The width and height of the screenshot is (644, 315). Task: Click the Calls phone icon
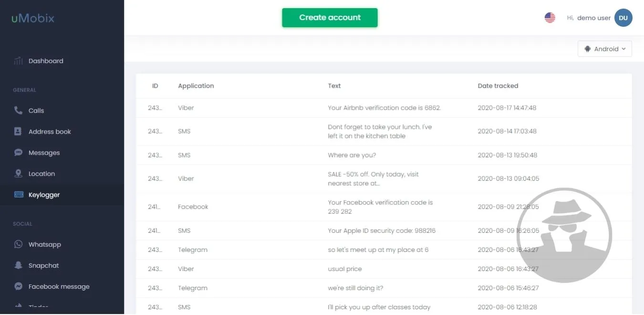point(18,110)
